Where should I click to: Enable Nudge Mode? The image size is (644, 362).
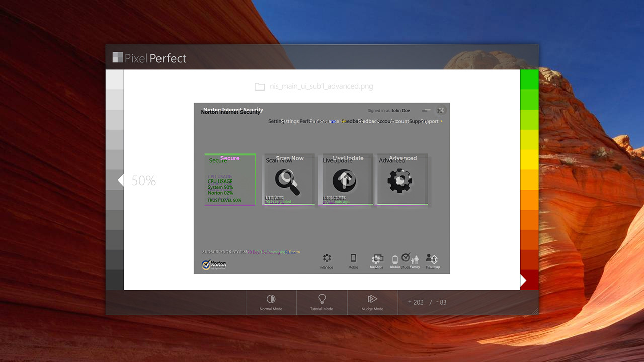tap(372, 302)
